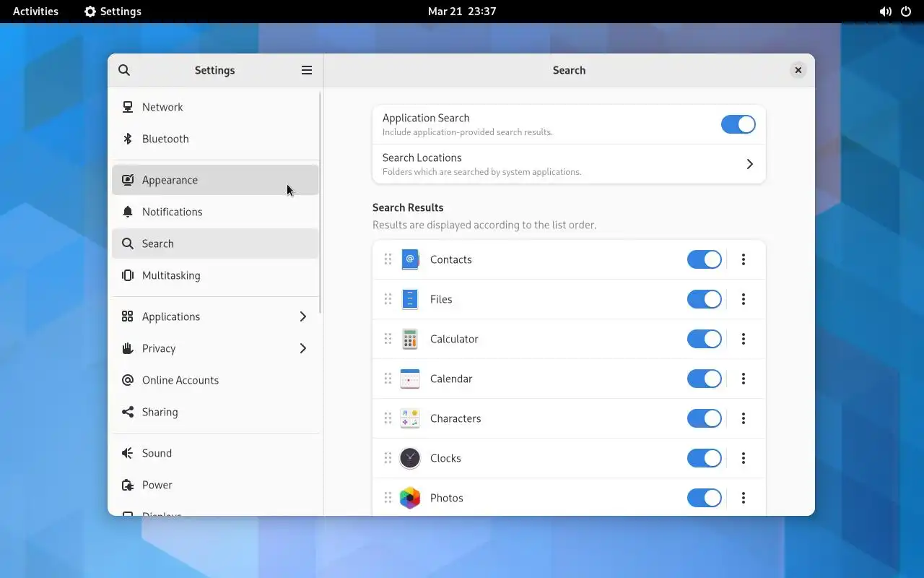
Task: Select Power in the sidebar
Action: (215, 485)
